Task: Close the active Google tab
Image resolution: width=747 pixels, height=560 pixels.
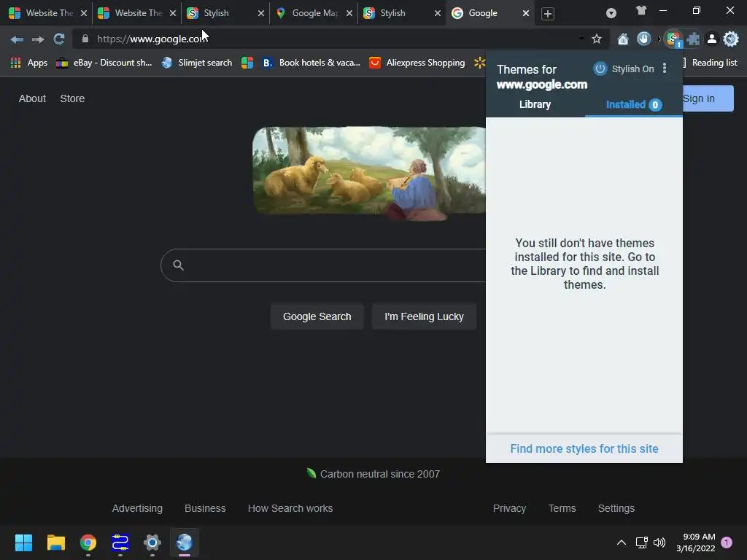Action: pos(525,13)
